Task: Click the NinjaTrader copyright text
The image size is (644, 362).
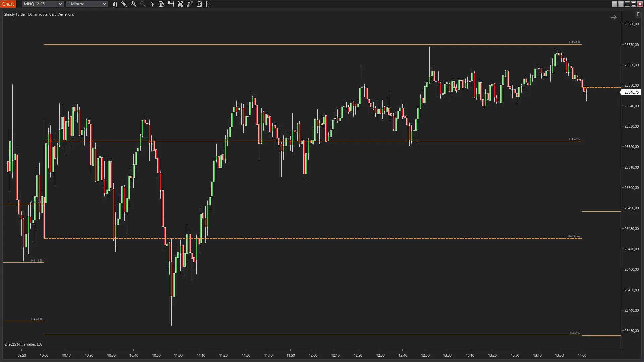Action: click(23, 344)
